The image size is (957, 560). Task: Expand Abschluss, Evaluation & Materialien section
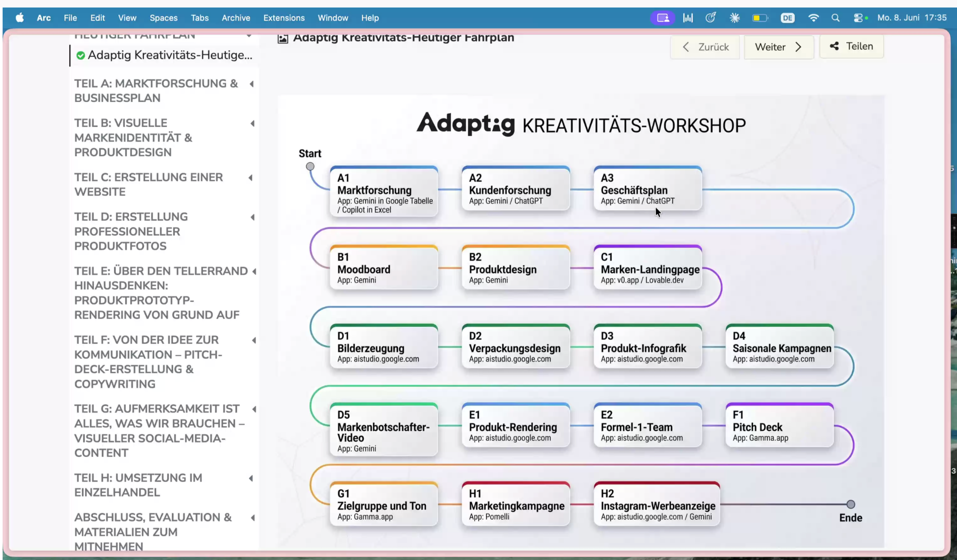[x=252, y=518]
